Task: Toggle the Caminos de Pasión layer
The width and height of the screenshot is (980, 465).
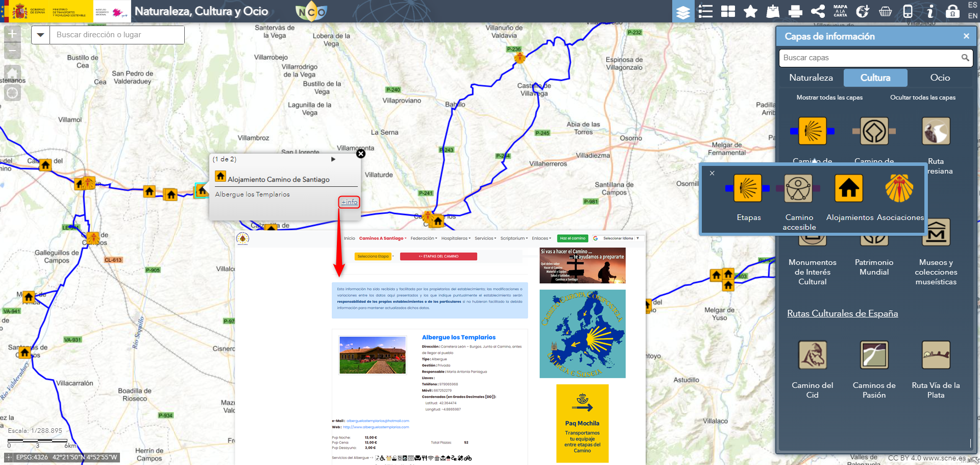Action: tap(874, 355)
